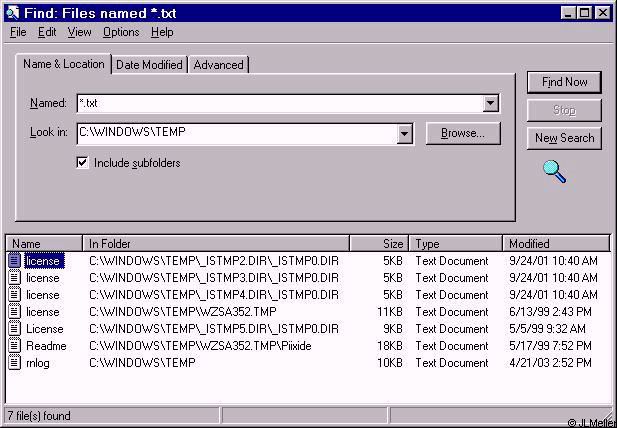Click into the Named text field
This screenshot has width=617, height=428.
(x=280, y=103)
